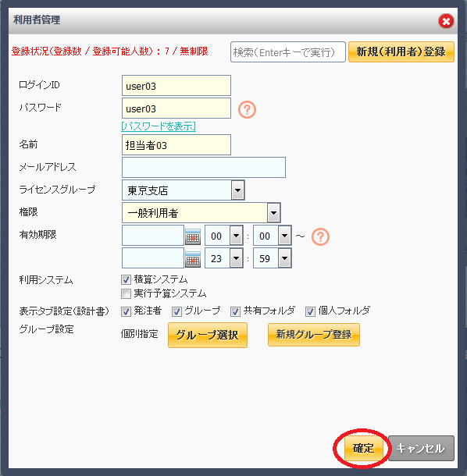Click the メールアドレス input field
This screenshot has width=467, height=476.
point(204,167)
